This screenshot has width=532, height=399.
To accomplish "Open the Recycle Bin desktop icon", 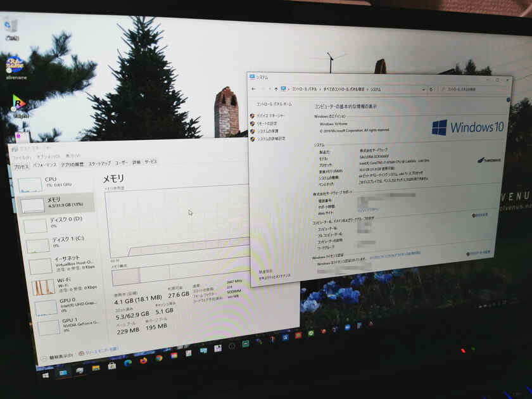I will pos(11,27).
